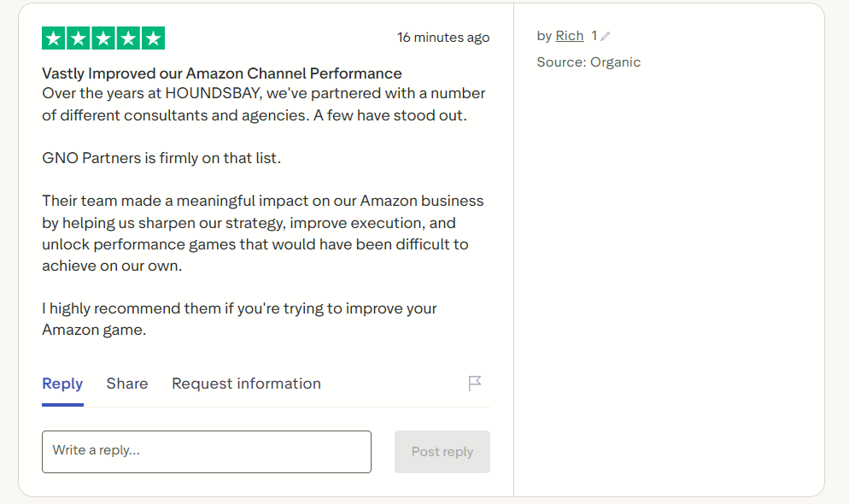This screenshot has width=849, height=504.
Task: Click the 16 minutes ago timestamp
Action: pos(443,38)
